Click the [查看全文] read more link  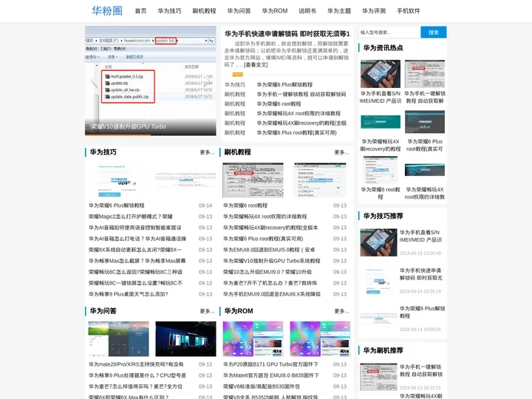tap(256, 65)
